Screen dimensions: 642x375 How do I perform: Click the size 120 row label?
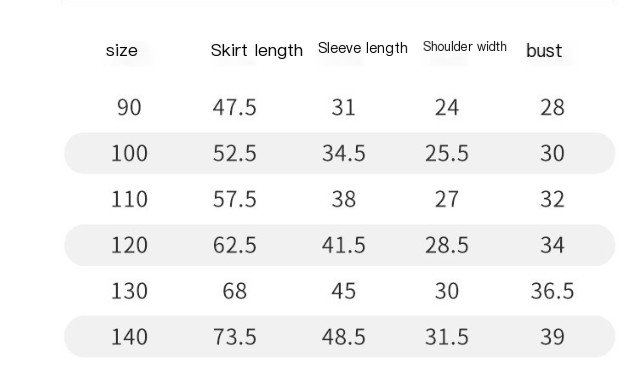pos(129,245)
